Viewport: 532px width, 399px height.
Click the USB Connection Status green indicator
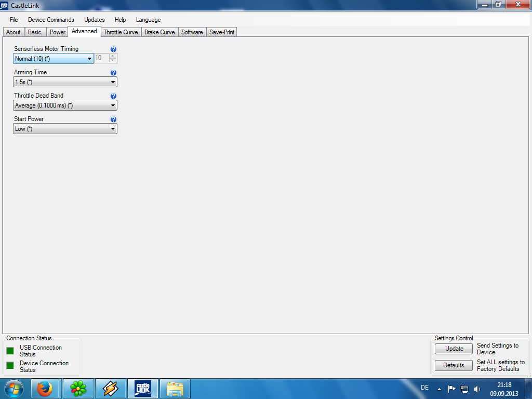pyautogui.click(x=10, y=351)
